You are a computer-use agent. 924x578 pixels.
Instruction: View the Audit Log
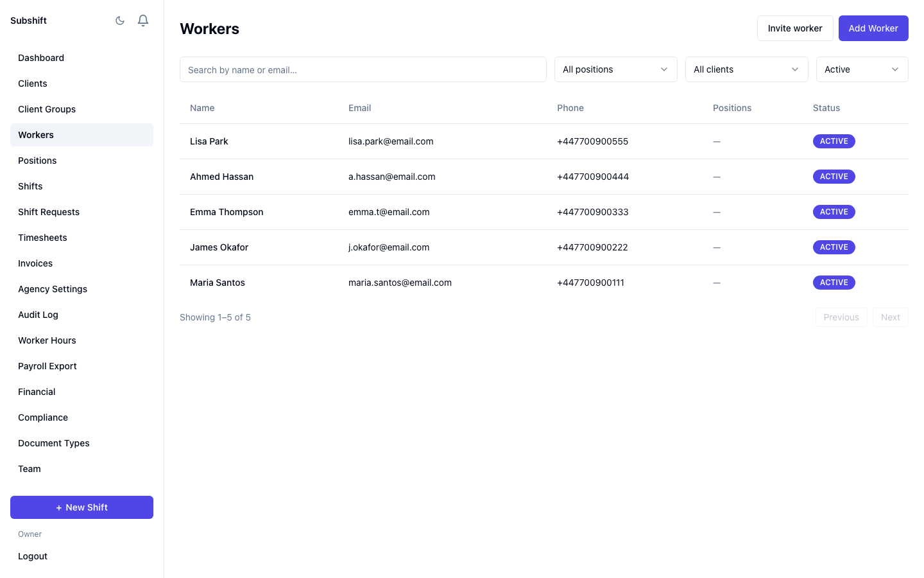coord(38,315)
